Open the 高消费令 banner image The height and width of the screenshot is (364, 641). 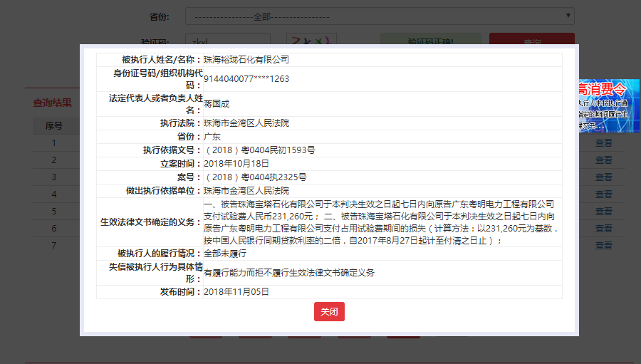click(x=609, y=105)
